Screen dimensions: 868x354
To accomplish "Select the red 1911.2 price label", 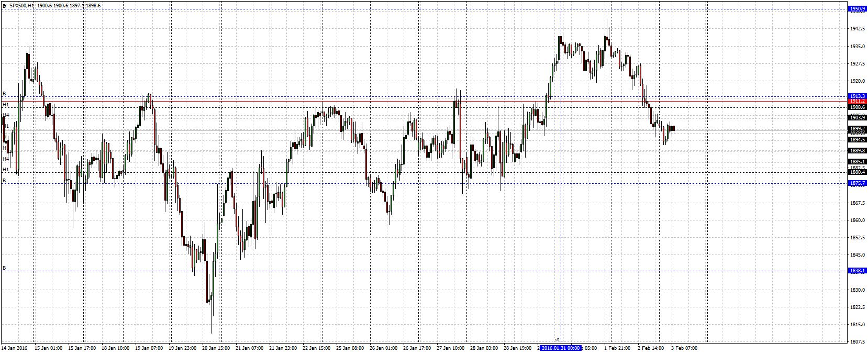I will point(857,101).
